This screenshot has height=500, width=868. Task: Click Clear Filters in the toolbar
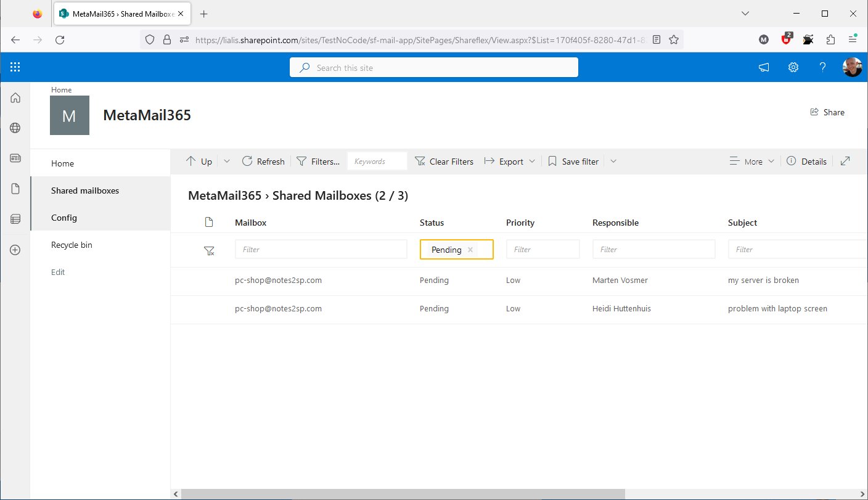(444, 162)
